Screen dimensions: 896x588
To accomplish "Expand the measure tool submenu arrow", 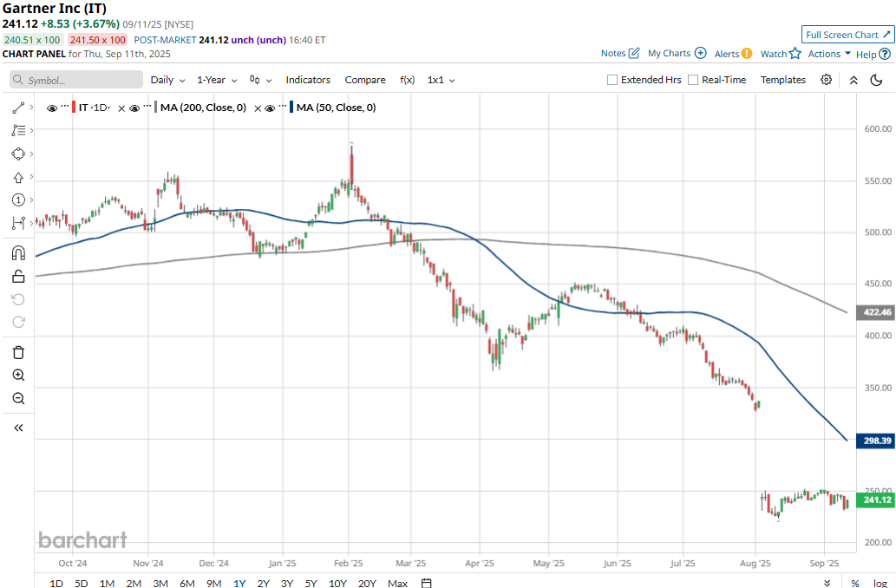I will (31, 222).
